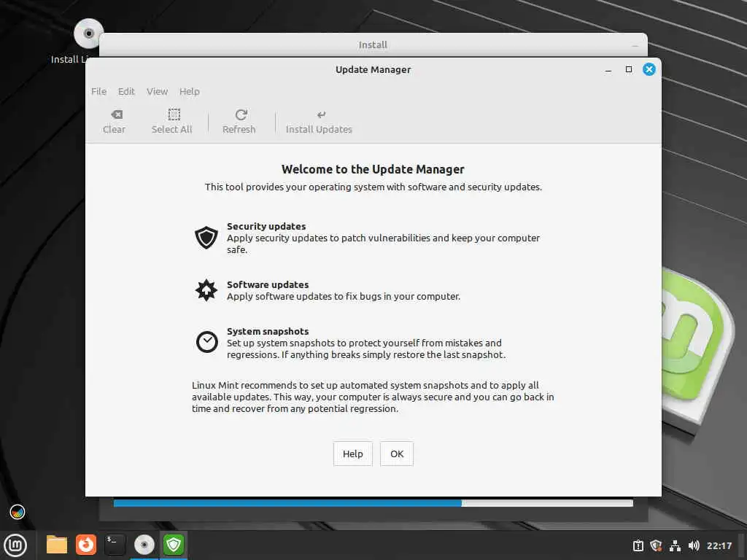
Task: Click the System snapshots clock icon
Action: (x=206, y=342)
